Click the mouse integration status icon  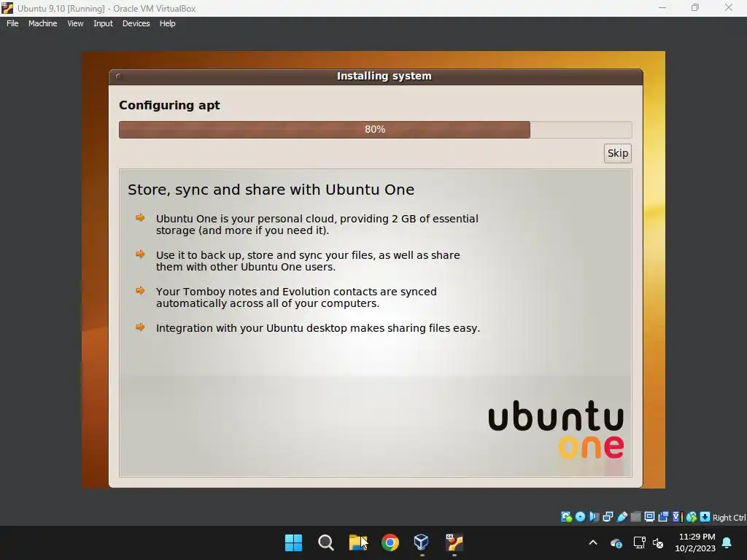(692, 517)
